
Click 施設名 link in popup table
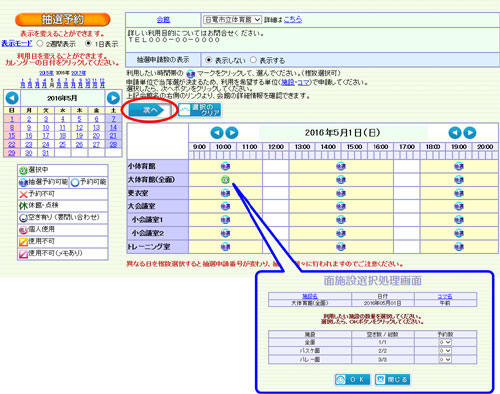click(310, 296)
